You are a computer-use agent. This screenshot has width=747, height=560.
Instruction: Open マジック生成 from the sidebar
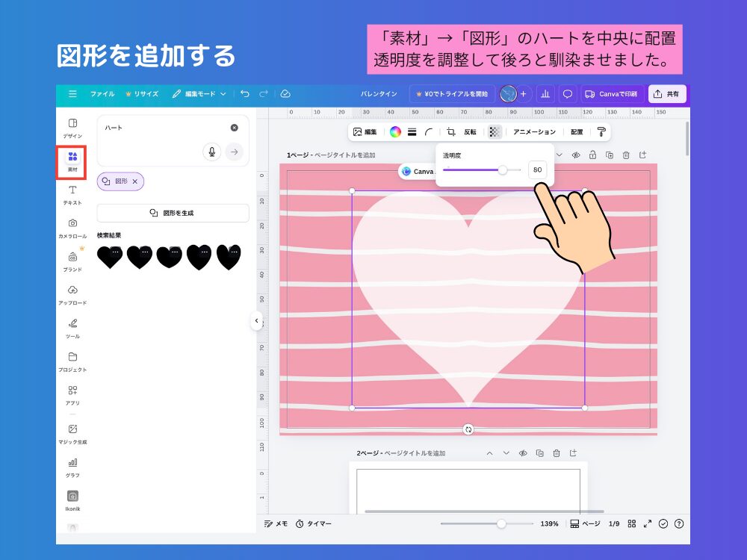(x=71, y=431)
